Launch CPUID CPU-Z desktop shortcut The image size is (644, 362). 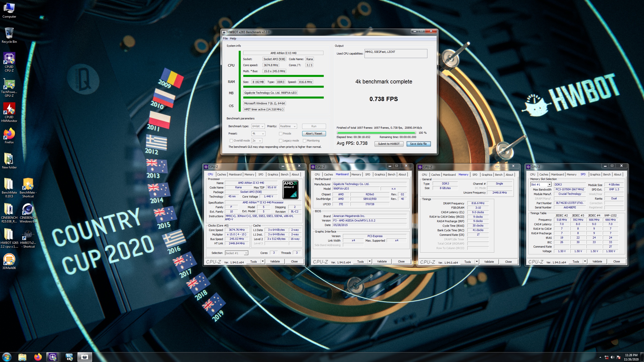[x=9, y=62]
